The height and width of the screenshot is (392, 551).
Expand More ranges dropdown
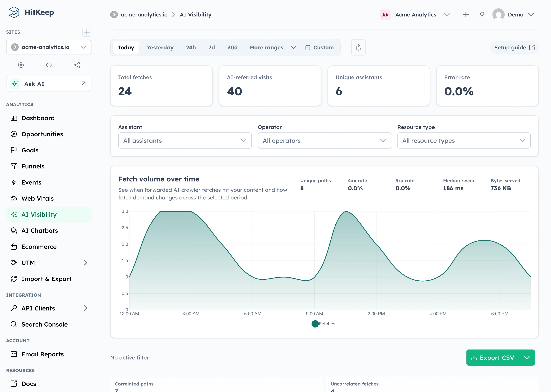pyautogui.click(x=272, y=47)
